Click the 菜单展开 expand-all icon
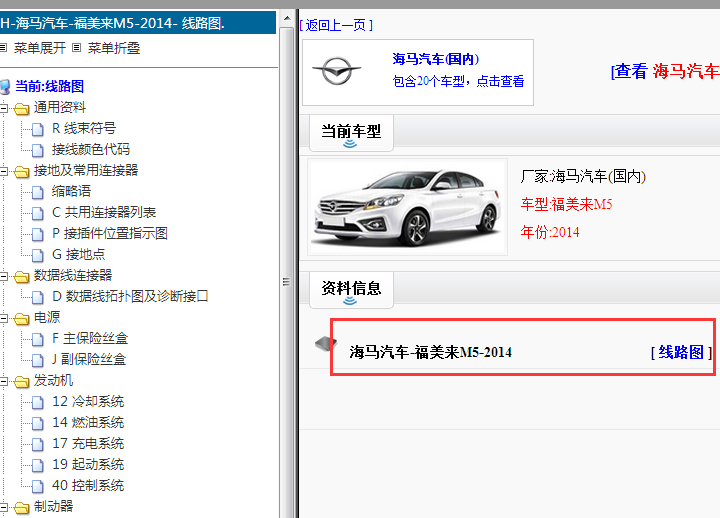 click(x=3, y=48)
